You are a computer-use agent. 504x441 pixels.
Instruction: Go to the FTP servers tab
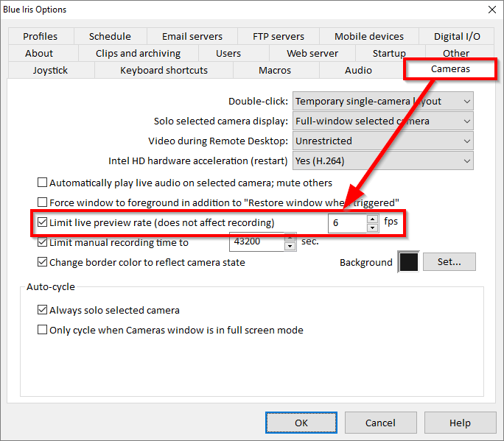[278, 36]
